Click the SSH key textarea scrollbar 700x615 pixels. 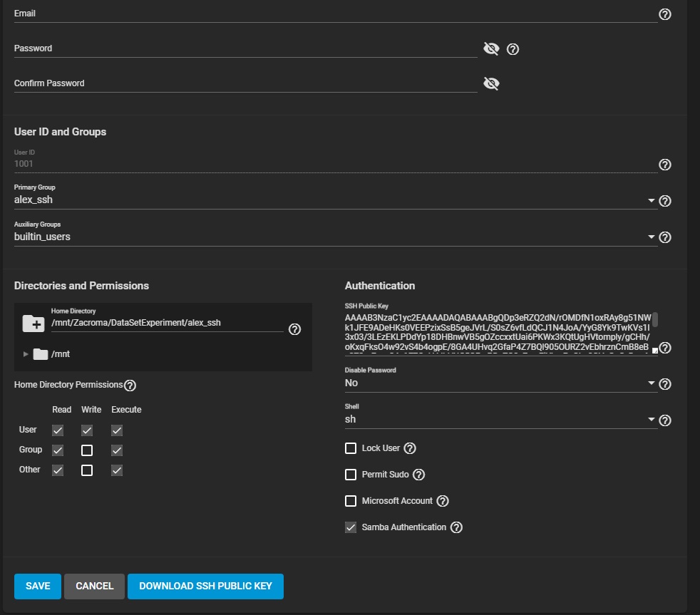pyautogui.click(x=655, y=319)
